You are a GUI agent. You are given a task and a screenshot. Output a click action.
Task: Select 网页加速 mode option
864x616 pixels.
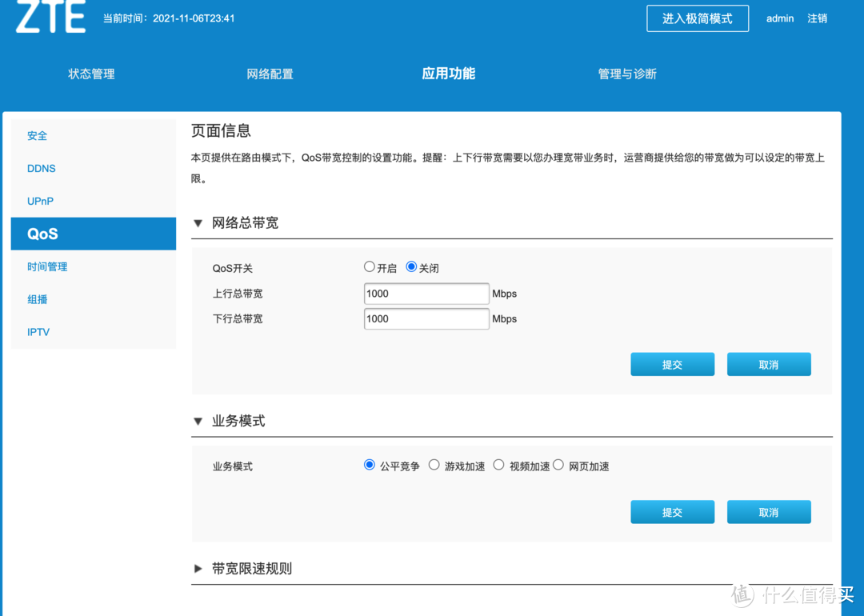pos(558,465)
